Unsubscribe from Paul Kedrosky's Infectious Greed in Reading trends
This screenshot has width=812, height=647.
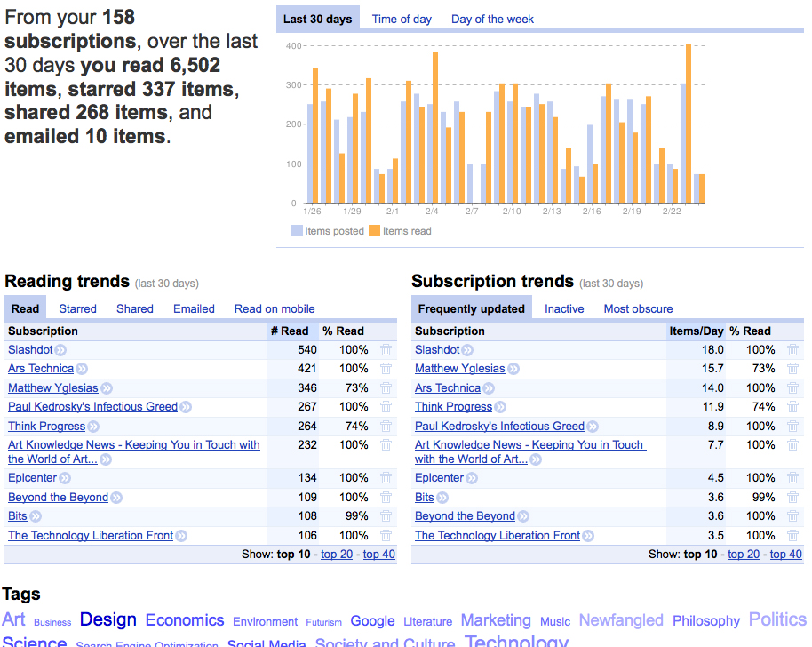[386, 407]
